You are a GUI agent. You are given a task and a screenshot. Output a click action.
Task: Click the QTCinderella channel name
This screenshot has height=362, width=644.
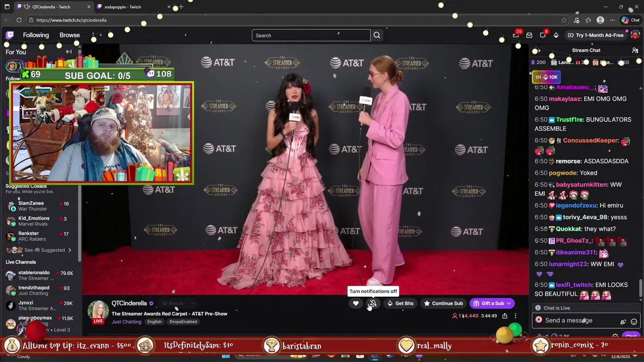pos(129,303)
